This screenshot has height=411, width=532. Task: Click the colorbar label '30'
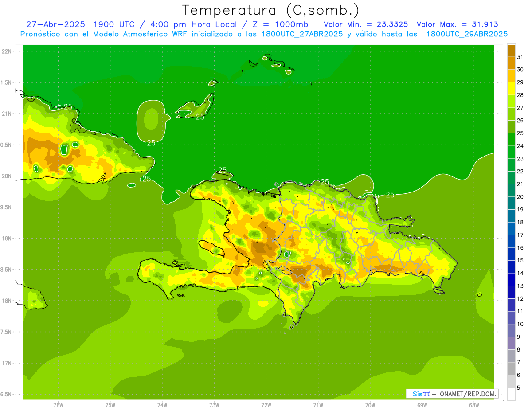(x=520, y=70)
